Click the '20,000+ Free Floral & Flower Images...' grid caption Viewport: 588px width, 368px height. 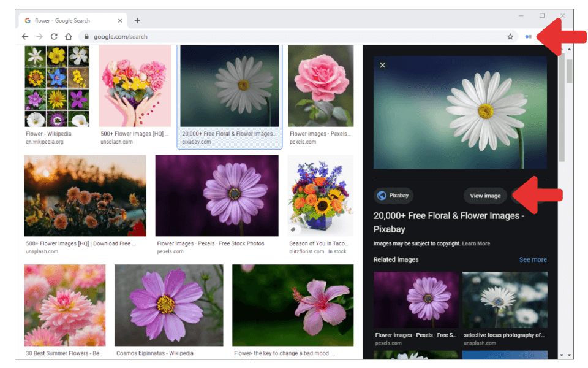point(229,134)
